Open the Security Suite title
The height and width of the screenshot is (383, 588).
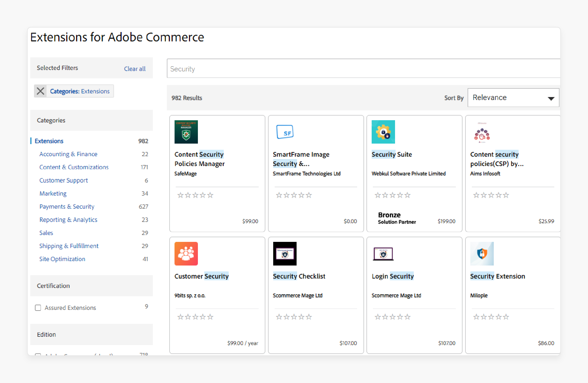click(392, 154)
